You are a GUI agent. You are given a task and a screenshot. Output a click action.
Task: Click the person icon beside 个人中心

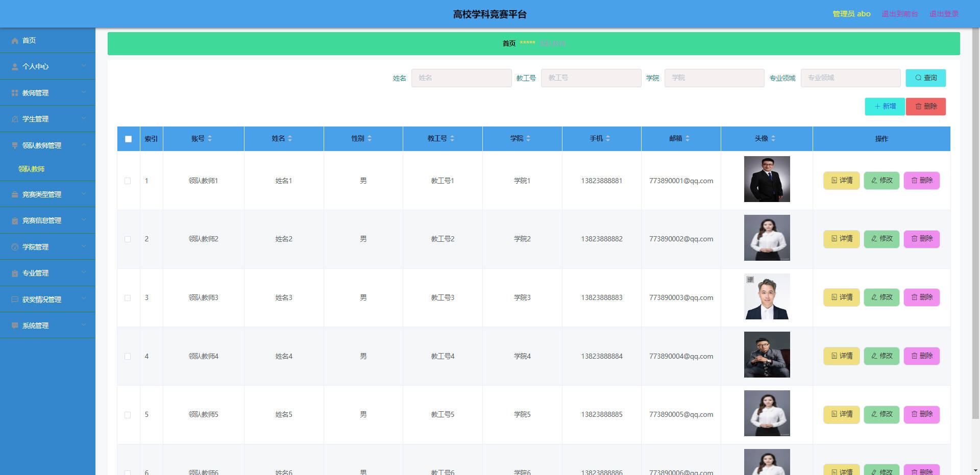click(15, 67)
